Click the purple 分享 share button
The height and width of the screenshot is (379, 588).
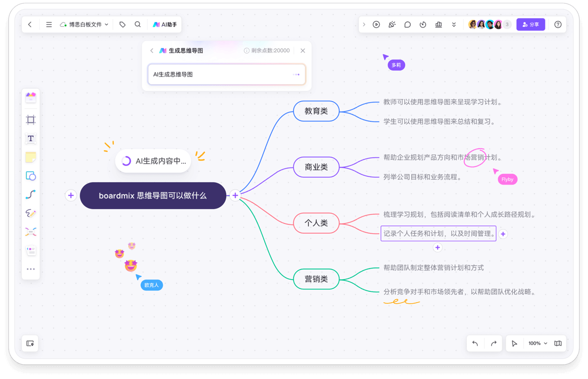(531, 24)
